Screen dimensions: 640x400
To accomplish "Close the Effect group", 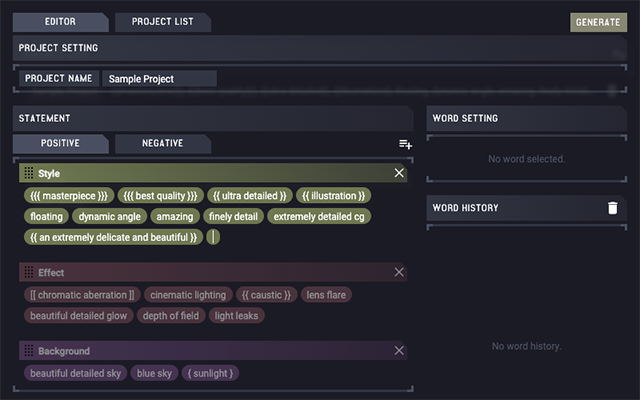I will [399, 272].
